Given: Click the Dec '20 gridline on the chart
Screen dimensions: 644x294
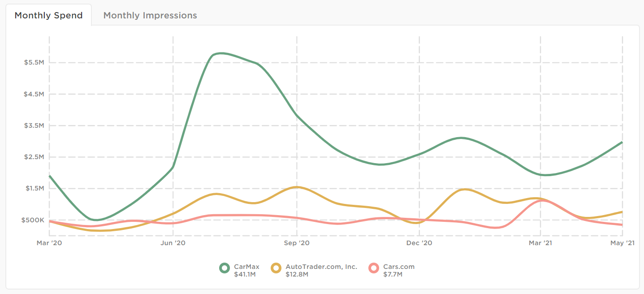Looking at the screenshot, I should tap(419, 134).
